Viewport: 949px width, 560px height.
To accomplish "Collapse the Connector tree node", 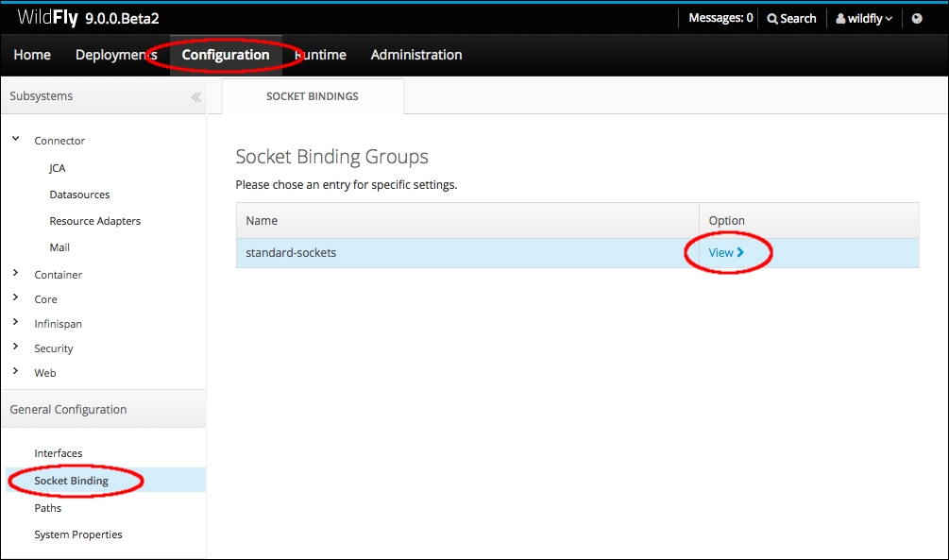I will 16,140.
